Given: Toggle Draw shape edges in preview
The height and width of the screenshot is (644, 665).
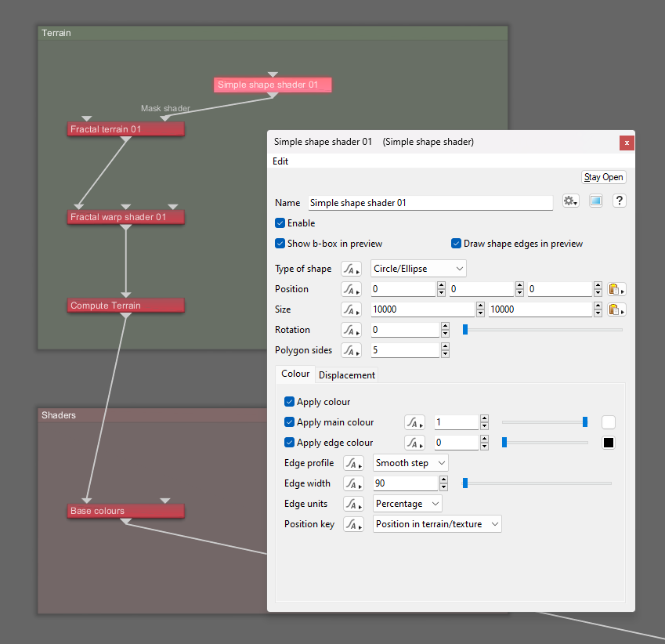Looking at the screenshot, I should click(x=456, y=243).
